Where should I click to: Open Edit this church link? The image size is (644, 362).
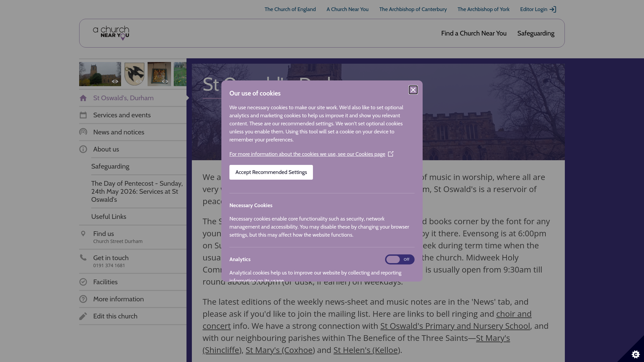[133, 316]
